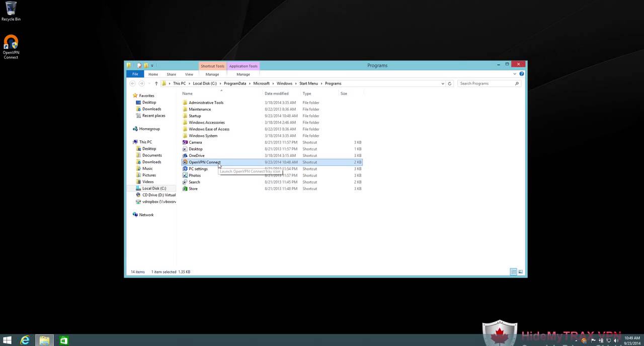Click the Forward navigation arrow

[141, 83]
